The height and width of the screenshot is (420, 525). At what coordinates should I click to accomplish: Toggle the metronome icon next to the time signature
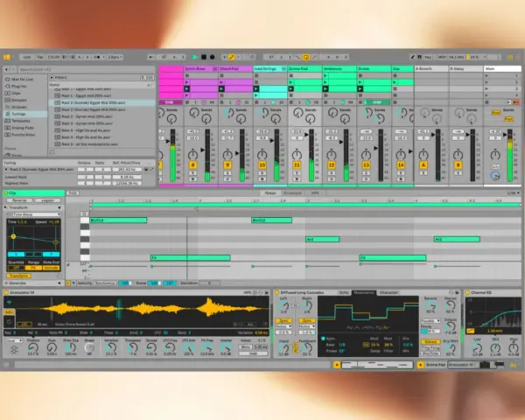click(97, 57)
